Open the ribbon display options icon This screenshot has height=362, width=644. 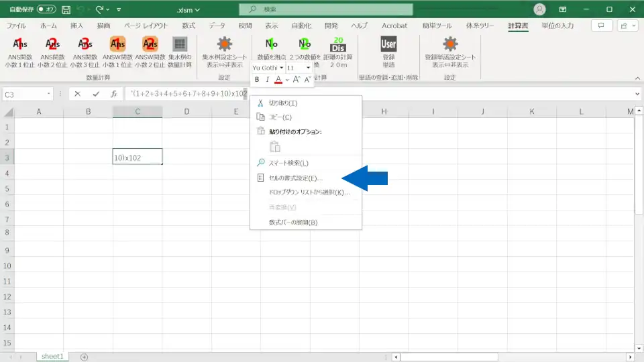click(563, 9)
